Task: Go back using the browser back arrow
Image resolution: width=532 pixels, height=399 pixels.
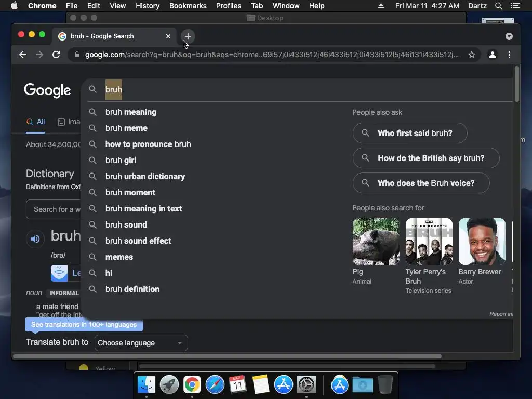Action: [23, 55]
